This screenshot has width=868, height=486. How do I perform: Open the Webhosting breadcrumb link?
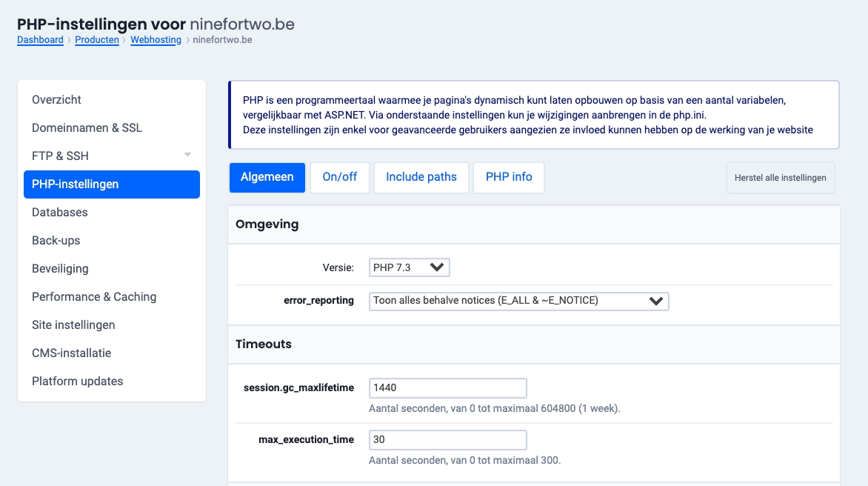pos(156,40)
